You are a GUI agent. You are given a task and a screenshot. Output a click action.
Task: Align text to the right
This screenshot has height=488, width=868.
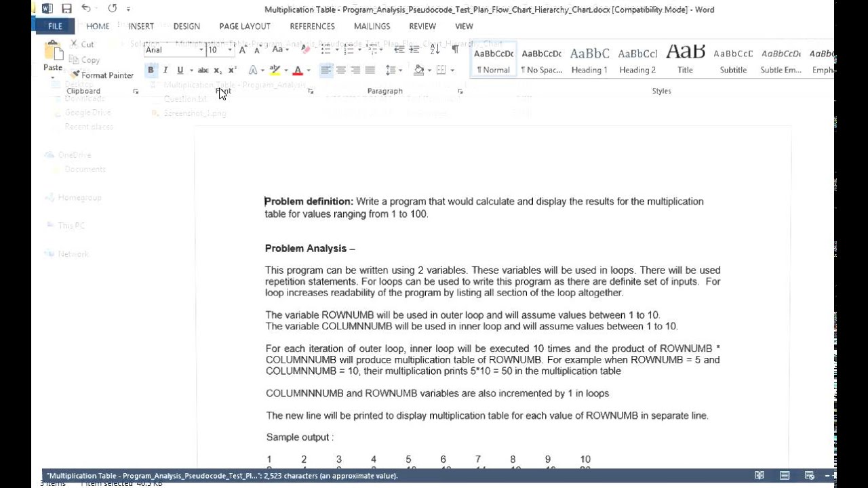click(x=355, y=70)
